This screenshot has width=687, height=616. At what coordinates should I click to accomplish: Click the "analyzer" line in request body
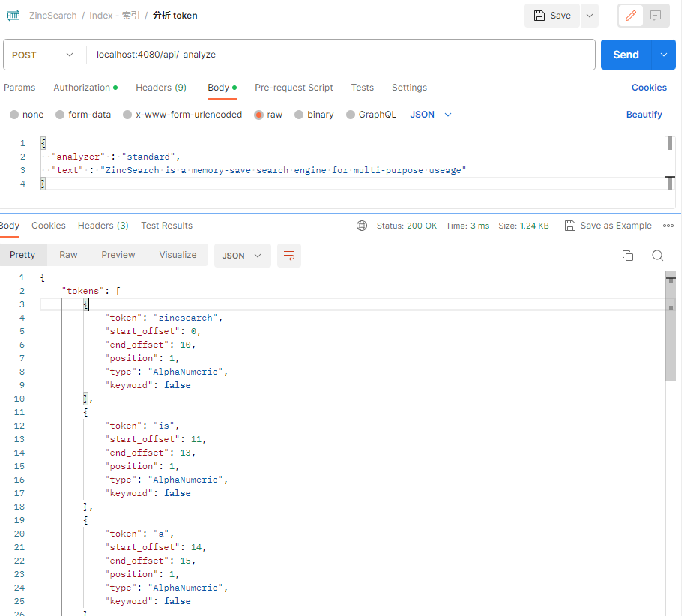pyautogui.click(x=116, y=157)
